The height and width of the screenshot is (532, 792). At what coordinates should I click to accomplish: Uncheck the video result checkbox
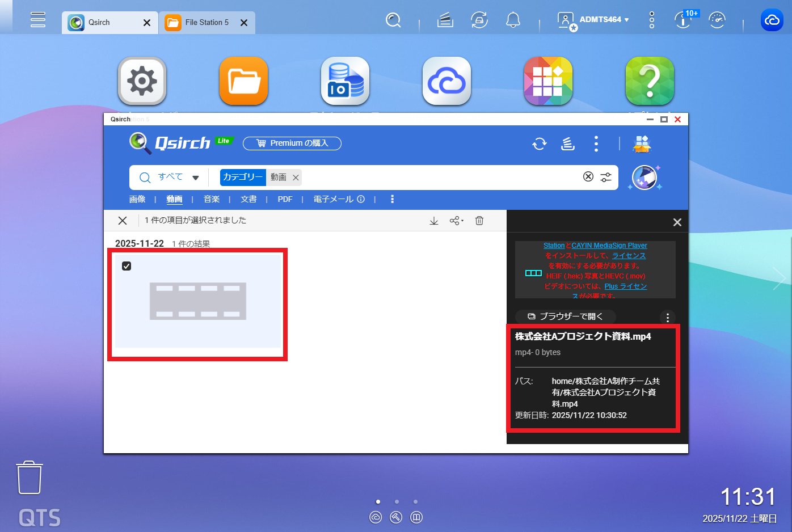tap(127, 266)
